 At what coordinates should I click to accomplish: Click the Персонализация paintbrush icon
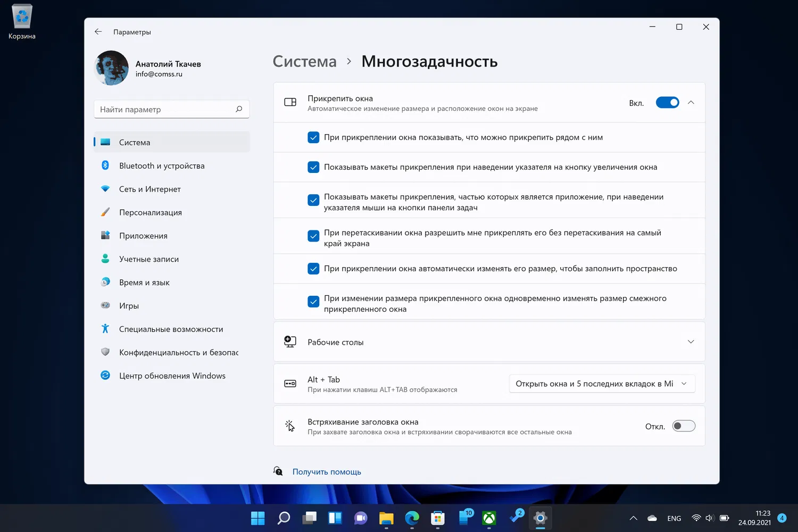(x=105, y=212)
